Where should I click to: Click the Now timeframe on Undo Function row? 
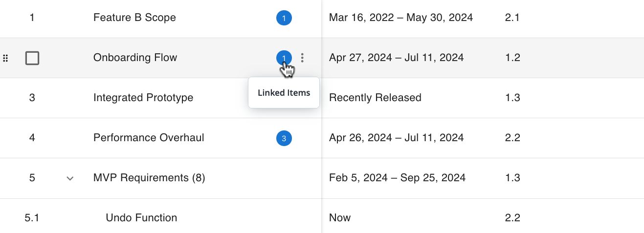(x=340, y=218)
